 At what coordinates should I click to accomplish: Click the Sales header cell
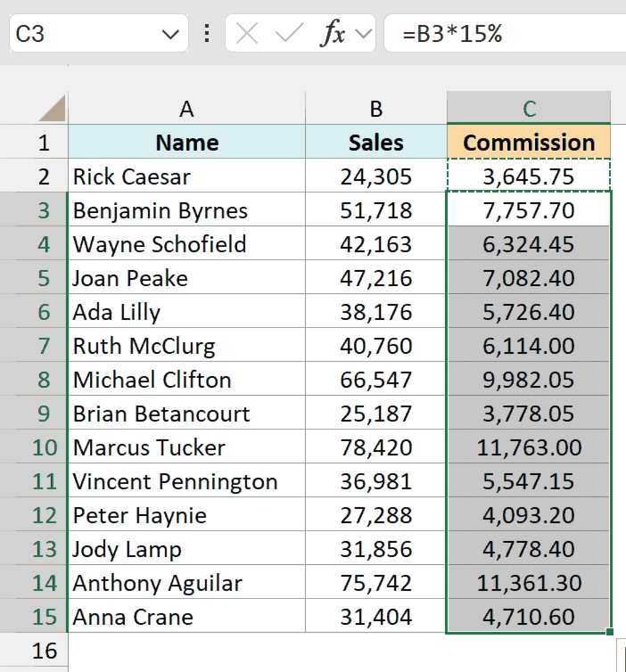pyautogui.click(x=376, y=143)
